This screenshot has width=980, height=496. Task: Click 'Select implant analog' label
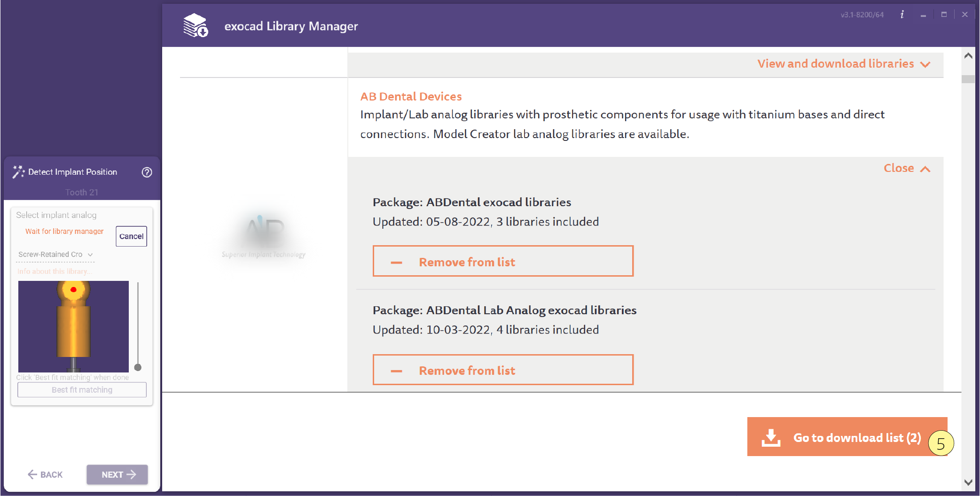pyautogui.click(x=56, y=215)
